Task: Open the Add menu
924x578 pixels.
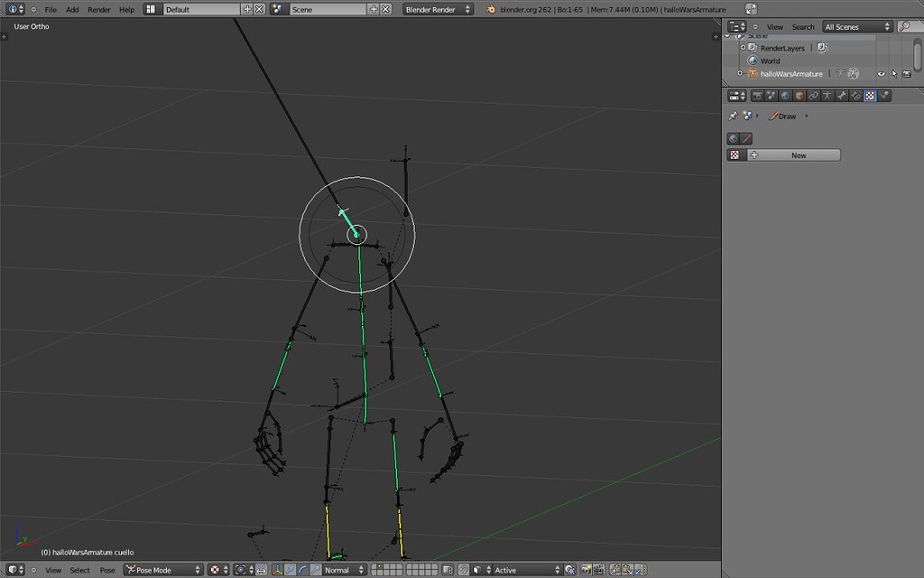Action: (72, 9)
